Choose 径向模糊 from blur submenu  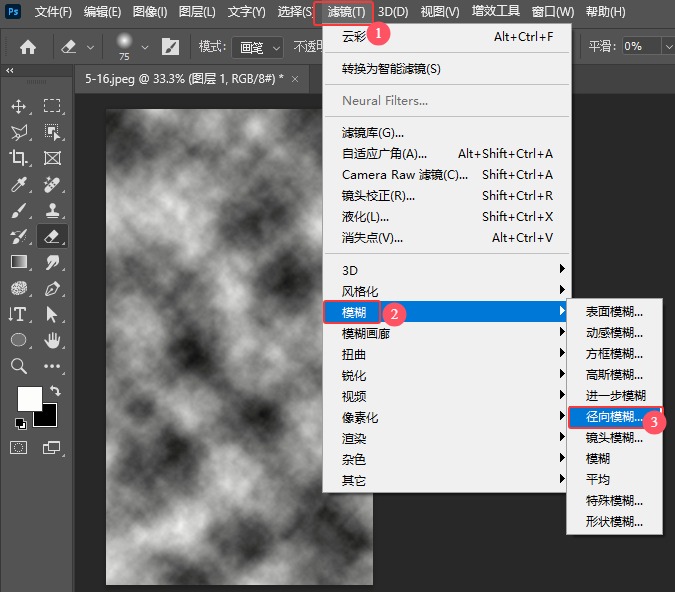coord(614,417)
